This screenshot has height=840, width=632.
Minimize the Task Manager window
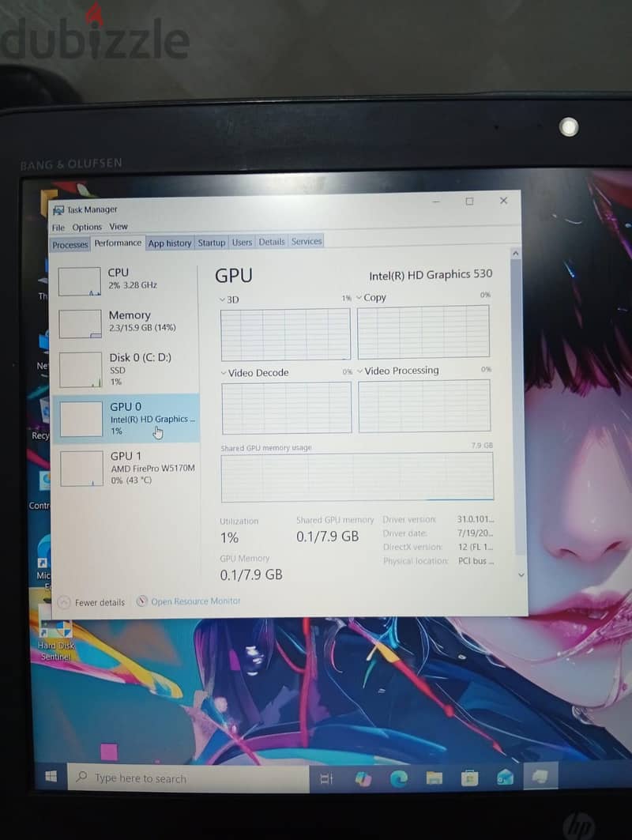[436, 202]
